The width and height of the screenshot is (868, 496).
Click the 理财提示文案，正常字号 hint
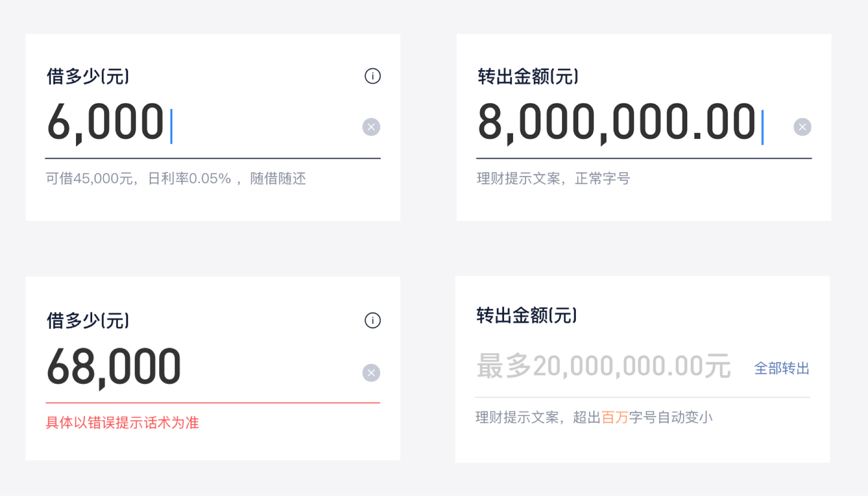click(553, 179)
